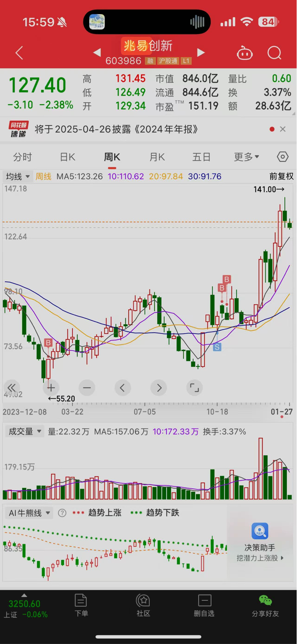Tap the MA5:123.26 value
This screenshot has width=297, height=644.
[x=80, y=176]
